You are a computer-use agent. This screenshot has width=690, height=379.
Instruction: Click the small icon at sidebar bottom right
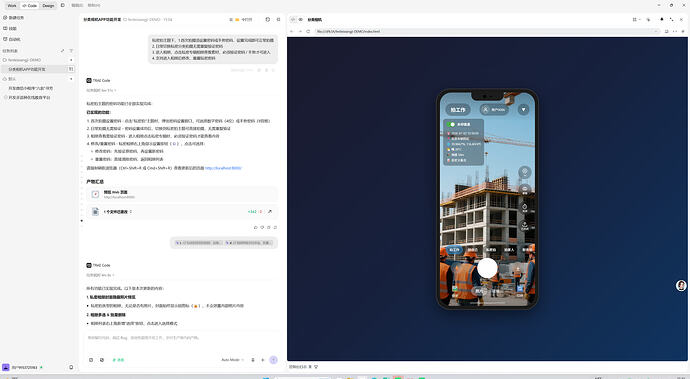click(71, 367)
